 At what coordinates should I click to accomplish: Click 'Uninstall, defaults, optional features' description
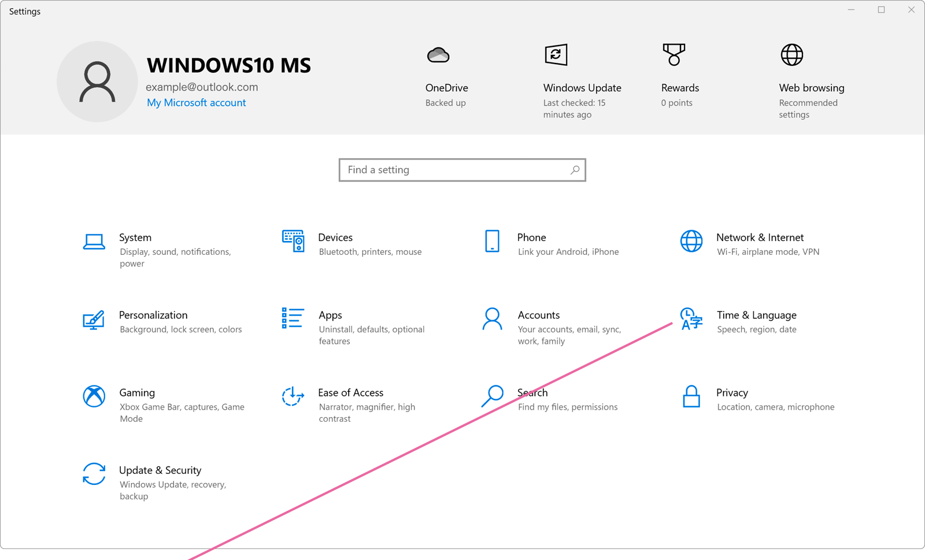372,335
